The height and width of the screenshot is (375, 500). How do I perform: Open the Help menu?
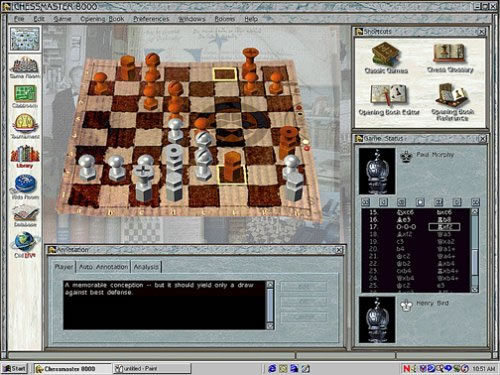click(x=251, y=19)
